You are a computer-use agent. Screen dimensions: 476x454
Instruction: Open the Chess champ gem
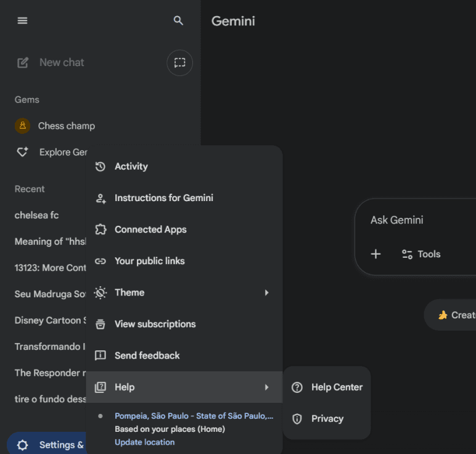coord(66,126)
